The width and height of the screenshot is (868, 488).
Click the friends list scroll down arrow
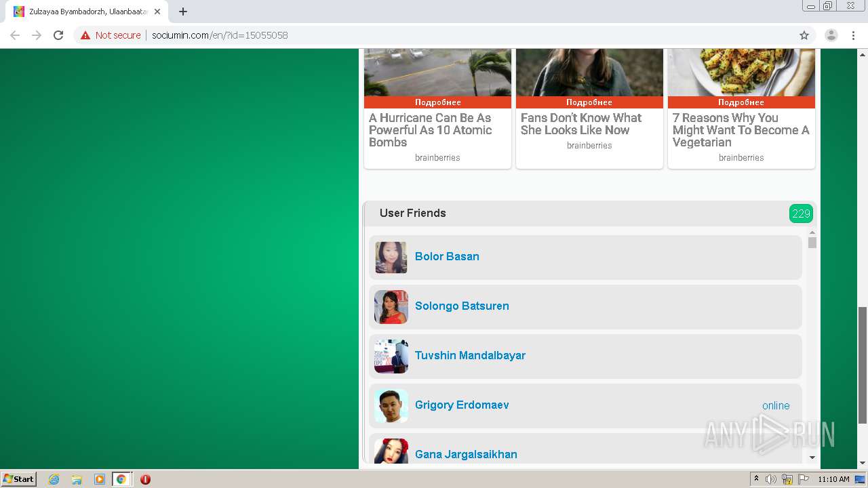click(x=812, y=457)
